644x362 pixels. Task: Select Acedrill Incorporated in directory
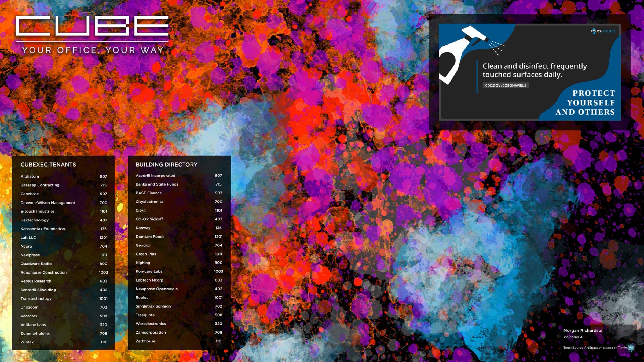point(155,176)
